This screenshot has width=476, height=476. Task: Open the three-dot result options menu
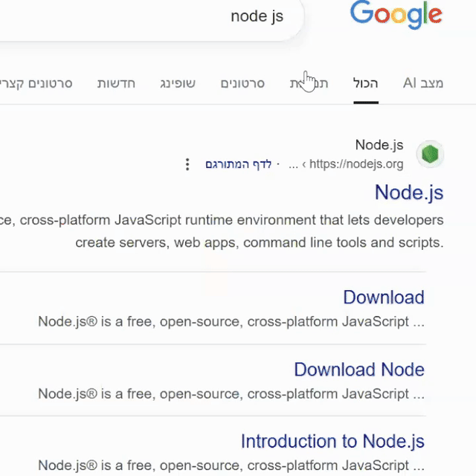[x=187, y=164]
